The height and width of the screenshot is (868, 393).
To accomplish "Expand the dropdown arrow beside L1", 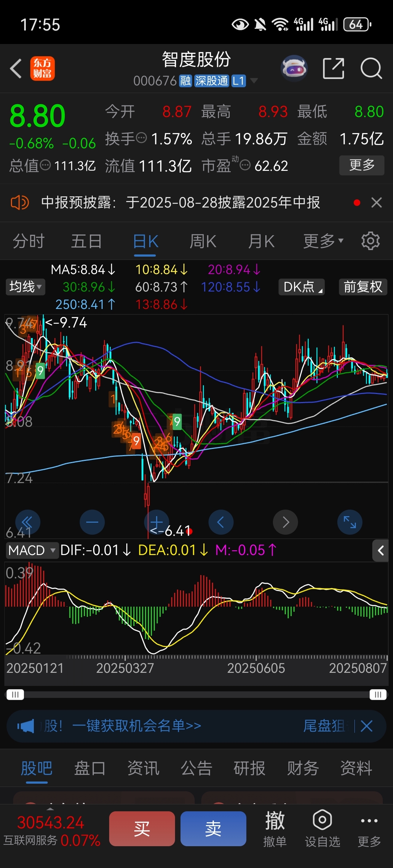I will tap(253, 81).
